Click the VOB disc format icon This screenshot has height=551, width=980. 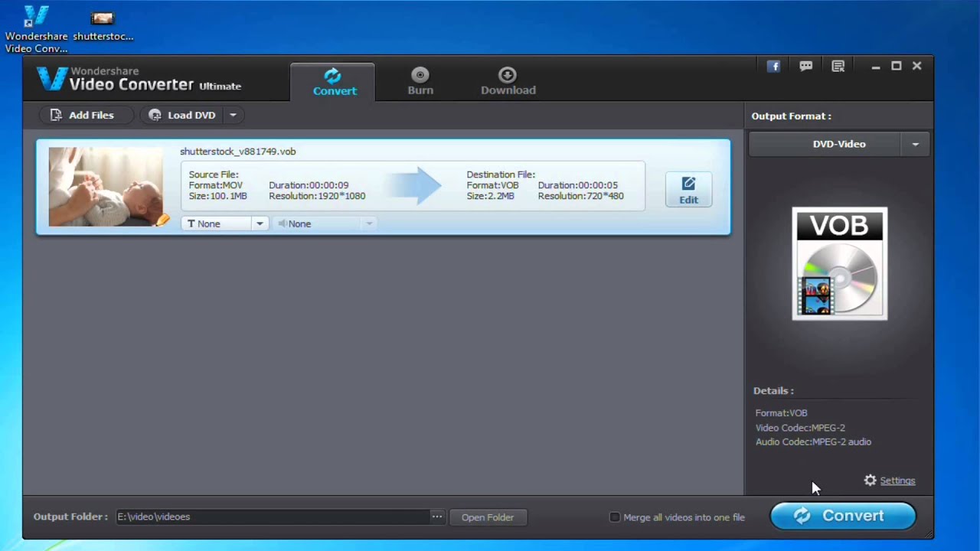point(840,263)
